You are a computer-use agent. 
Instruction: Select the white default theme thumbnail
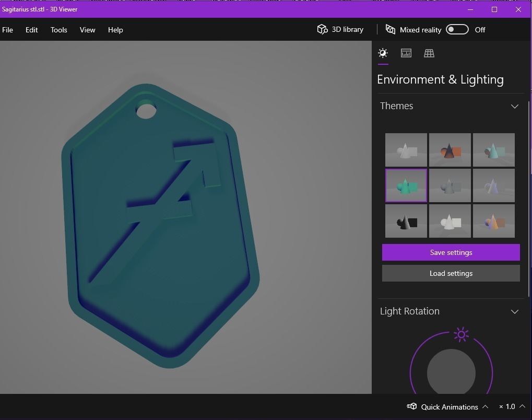406,150
